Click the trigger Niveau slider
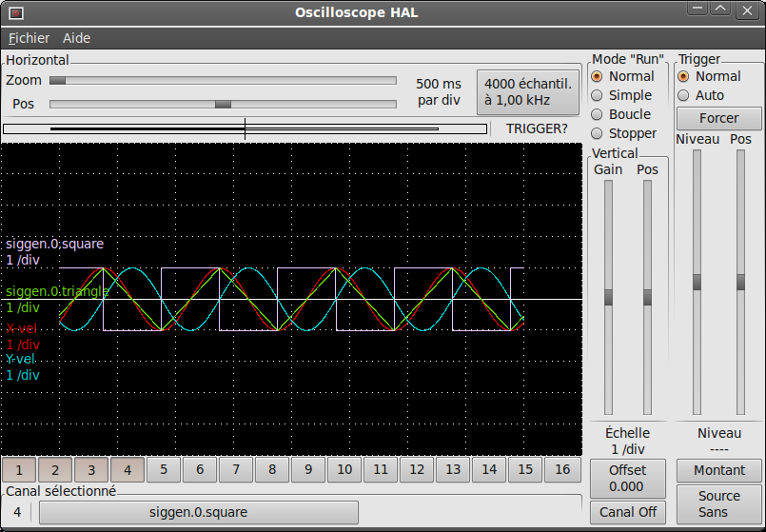 point(697,283)
